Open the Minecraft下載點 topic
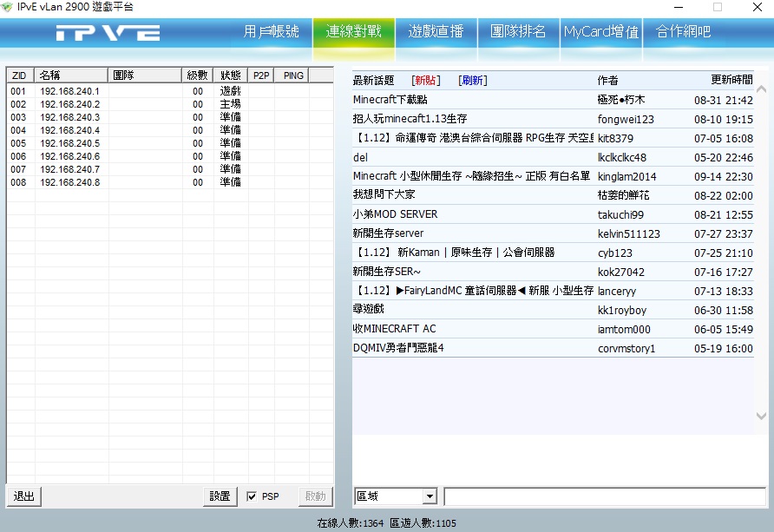 click(390, 100)
